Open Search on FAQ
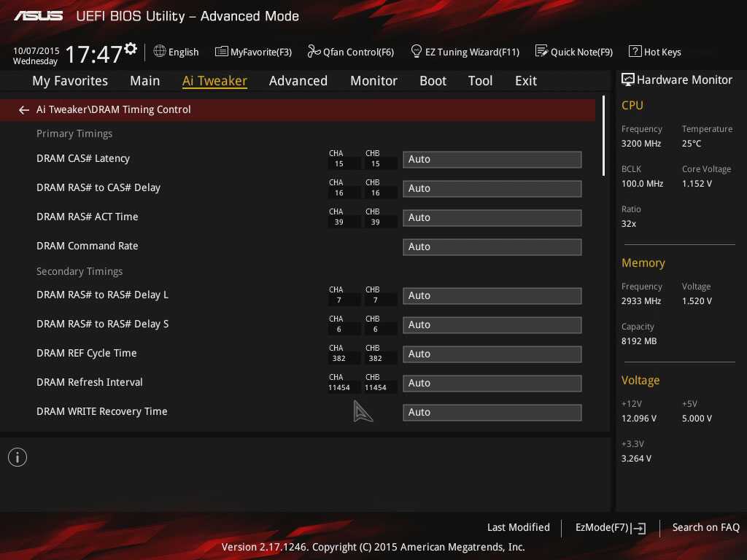Screen dimensions: 747x560 pyautogui.click(x=705, y=528)
